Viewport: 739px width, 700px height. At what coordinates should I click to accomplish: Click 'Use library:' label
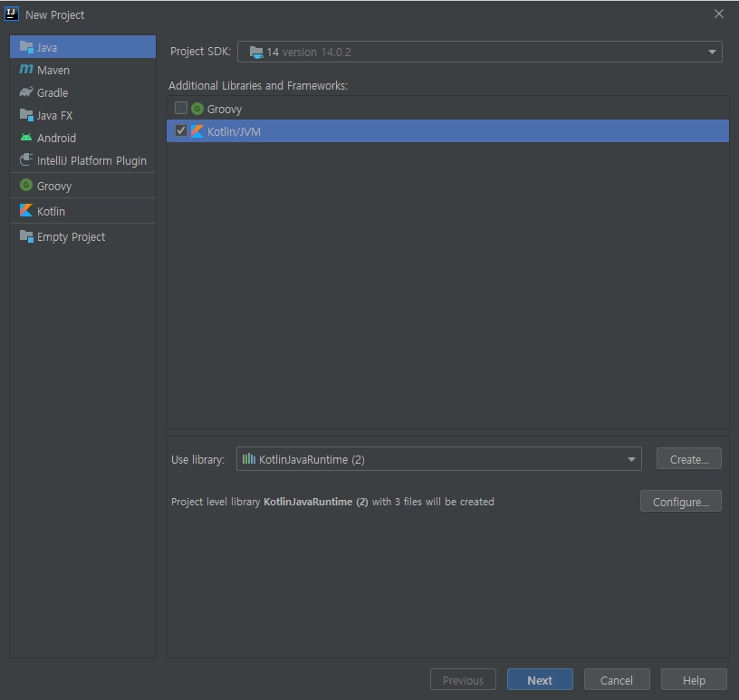(198, 460)
